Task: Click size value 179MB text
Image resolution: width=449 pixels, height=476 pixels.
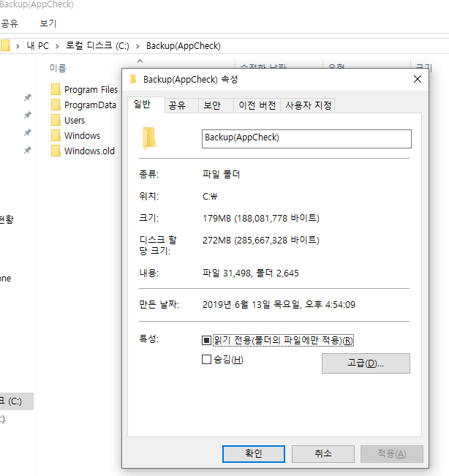Action: click(x=261, y=219)
